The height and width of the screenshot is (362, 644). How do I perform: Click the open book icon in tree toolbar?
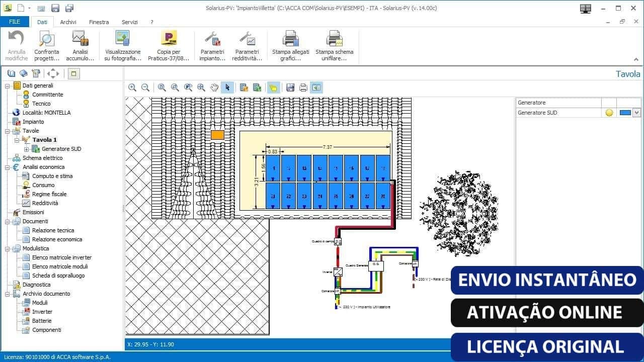coord(11,73)
